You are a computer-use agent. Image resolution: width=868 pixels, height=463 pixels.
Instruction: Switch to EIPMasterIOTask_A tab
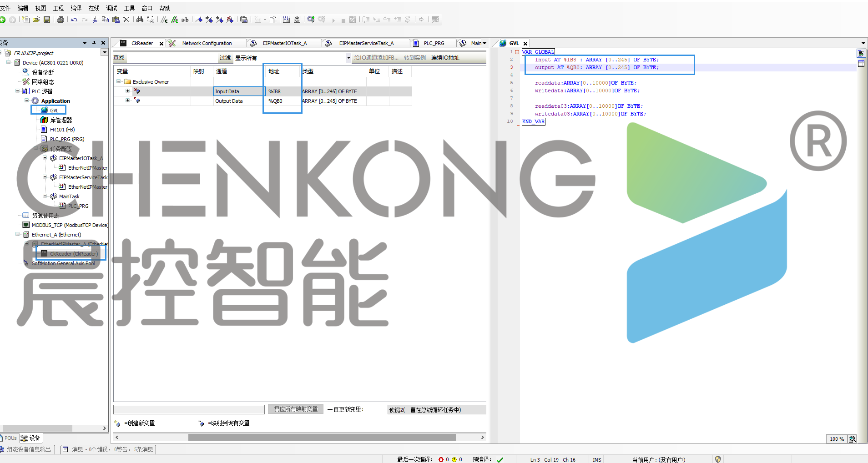pos(284,43)
